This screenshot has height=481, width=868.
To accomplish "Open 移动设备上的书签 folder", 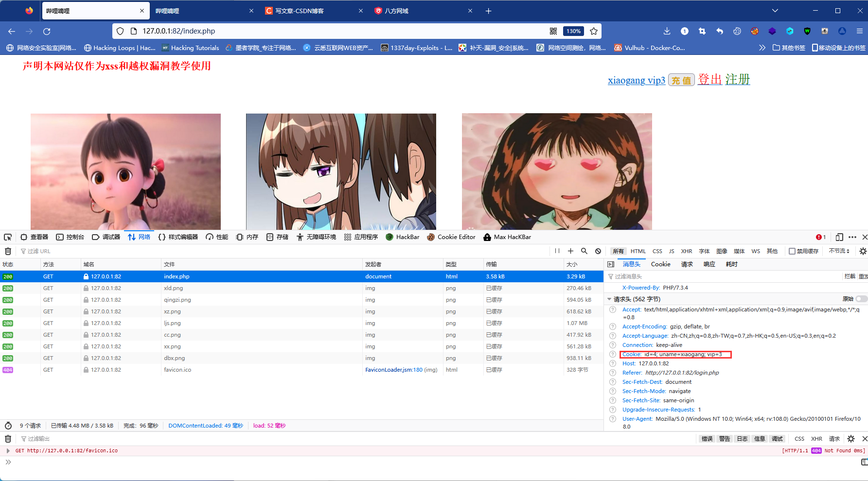I will [x=839, y=48].
